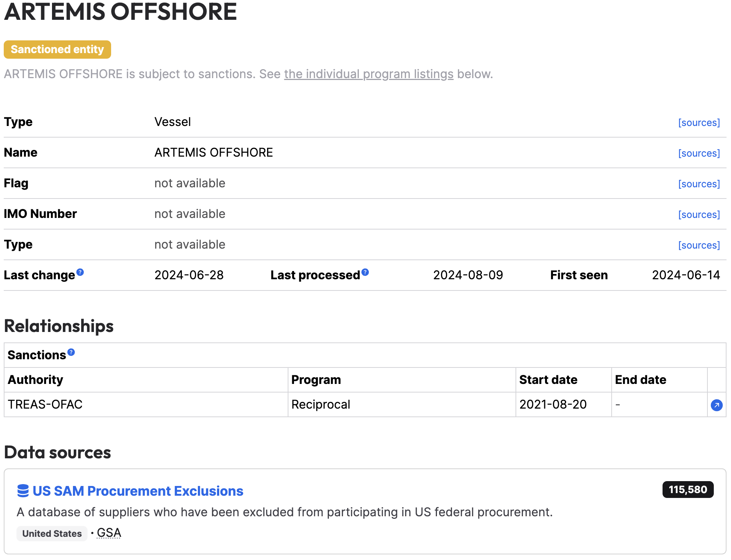The width and height of the screenshot is (731, 560).
Task: Click the Start date column header
Action: point(548,380)
